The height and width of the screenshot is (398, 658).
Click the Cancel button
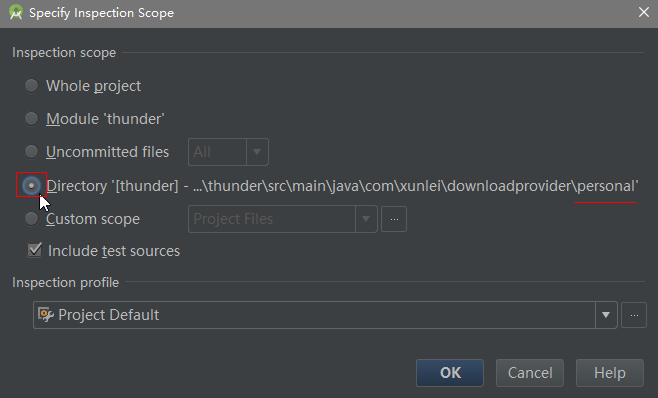pos(530,373)
